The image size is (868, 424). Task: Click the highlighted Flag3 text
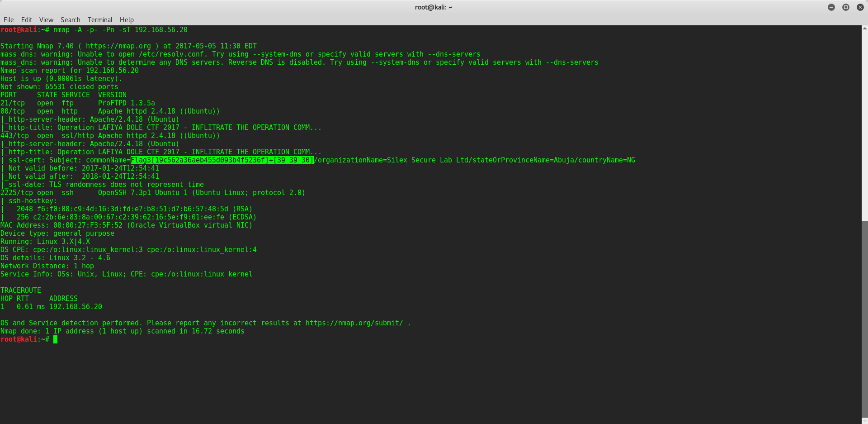click(222, 160)
